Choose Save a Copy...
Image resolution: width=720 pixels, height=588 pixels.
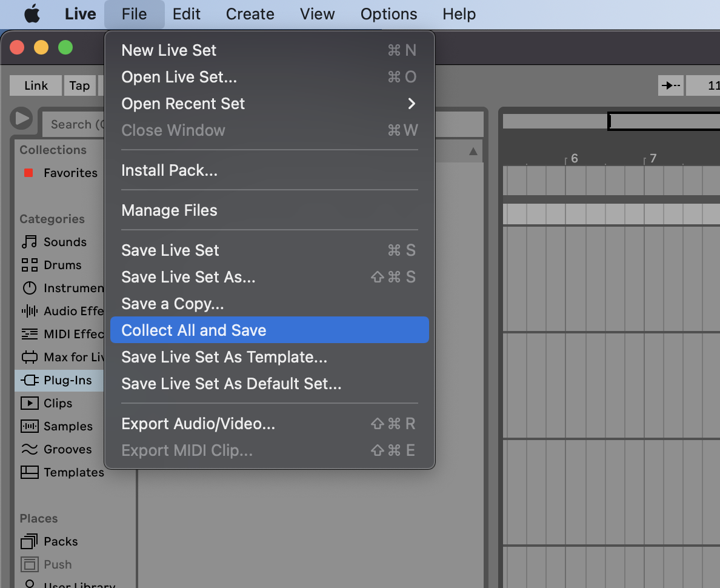pos(270,304)
